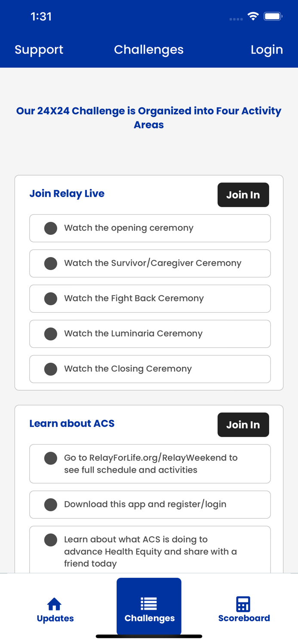Tap the Wi-Fi status icon
298x644 pixels.
pyautogui.click(x=253, y=16)
